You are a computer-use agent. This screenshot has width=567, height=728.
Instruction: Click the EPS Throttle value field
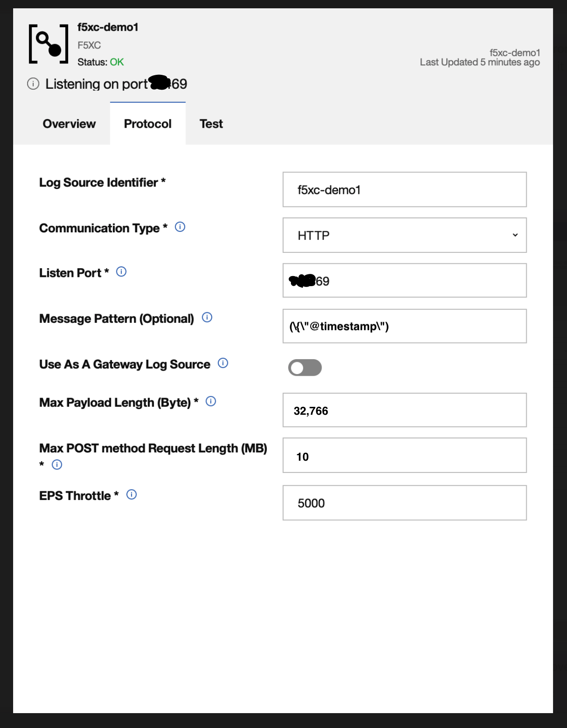point(404,503)
